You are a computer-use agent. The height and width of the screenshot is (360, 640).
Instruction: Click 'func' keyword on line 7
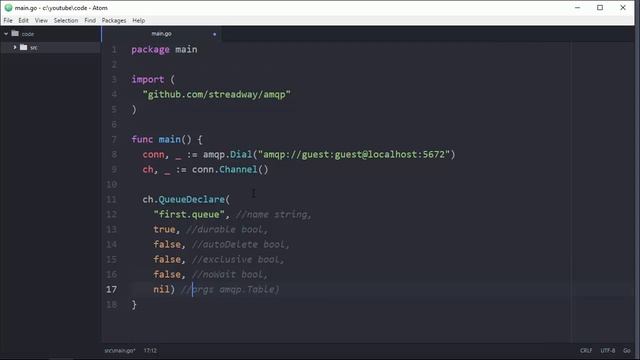tap(142, 140)
